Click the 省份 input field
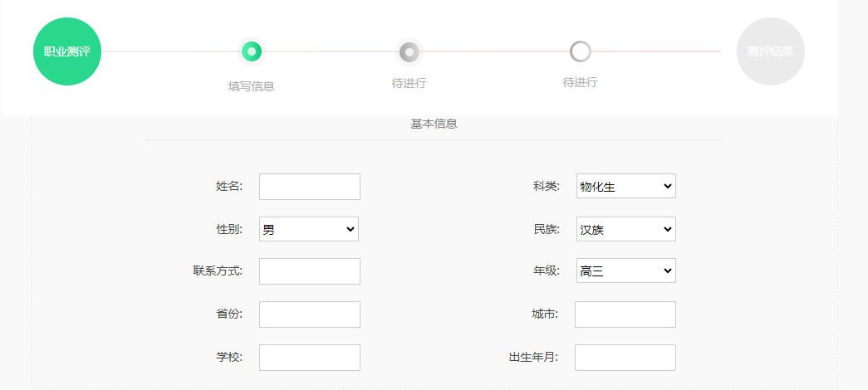868x390 pixels. [310, 314]
